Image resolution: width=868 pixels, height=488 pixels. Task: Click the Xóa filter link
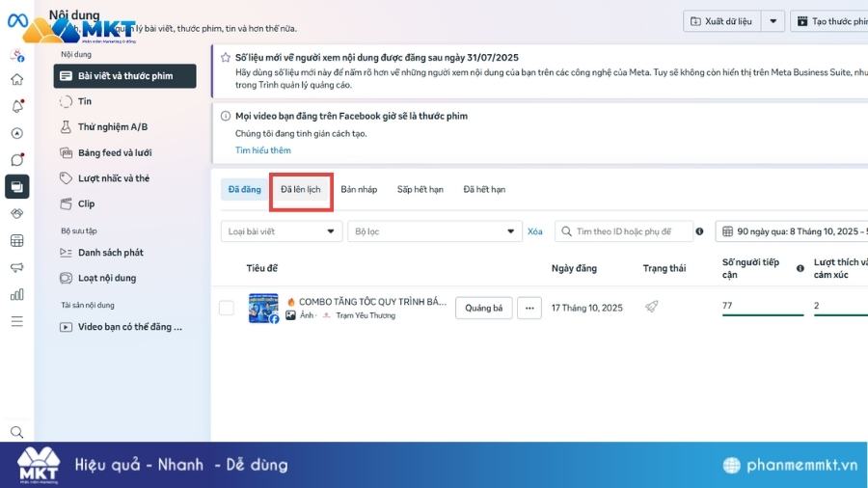(x=534, y=231)
